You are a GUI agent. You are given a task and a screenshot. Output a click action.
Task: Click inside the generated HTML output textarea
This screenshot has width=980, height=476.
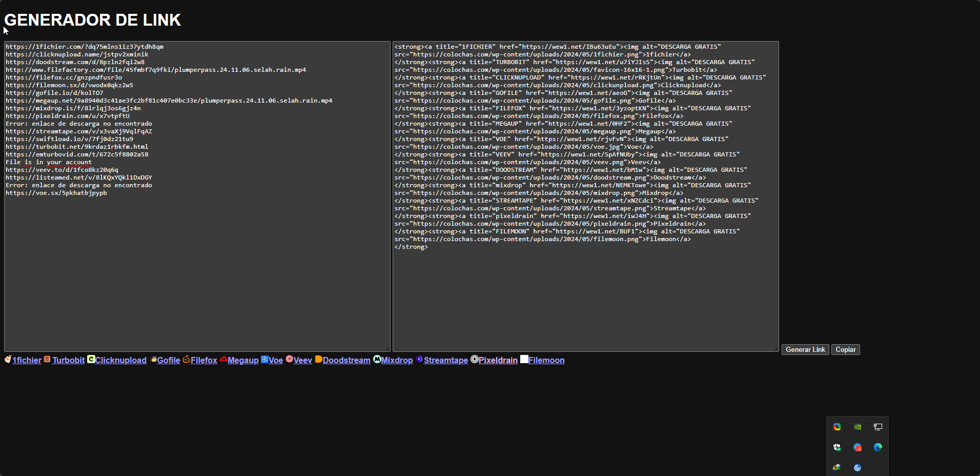585,298
